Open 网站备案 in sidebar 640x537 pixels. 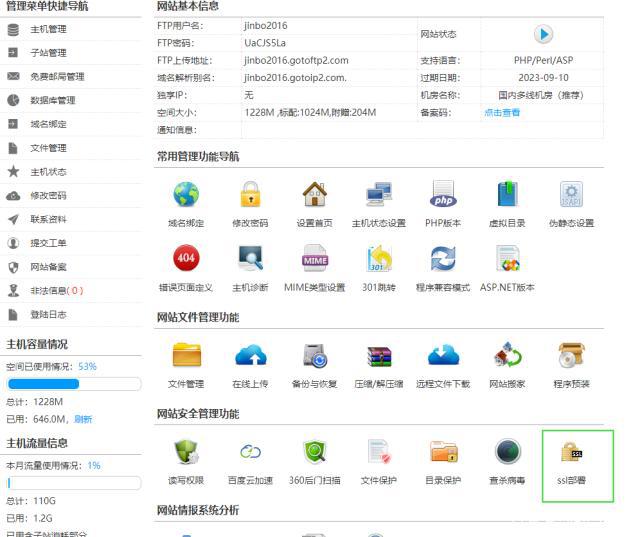point(48,267)
